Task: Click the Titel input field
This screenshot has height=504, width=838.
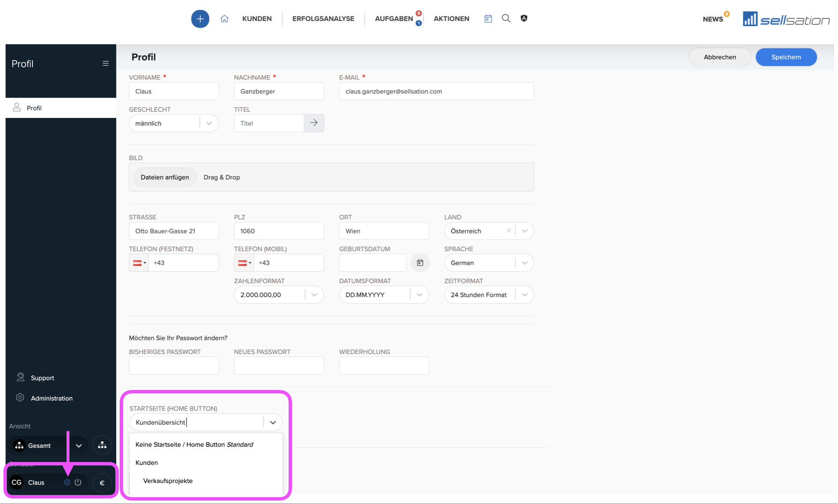Action: click(269, 123)
